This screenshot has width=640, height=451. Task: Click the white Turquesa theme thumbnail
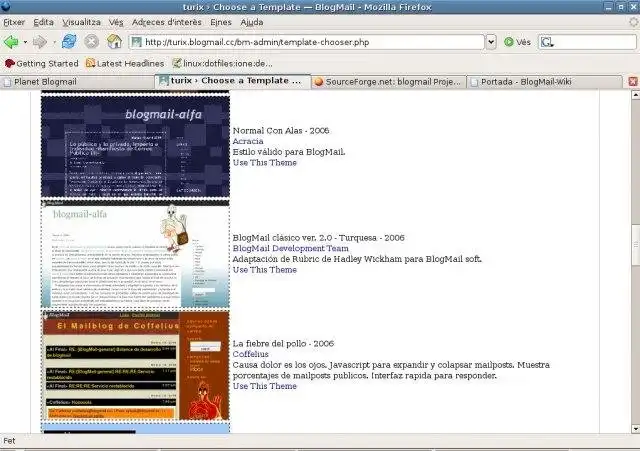point(135,254)
